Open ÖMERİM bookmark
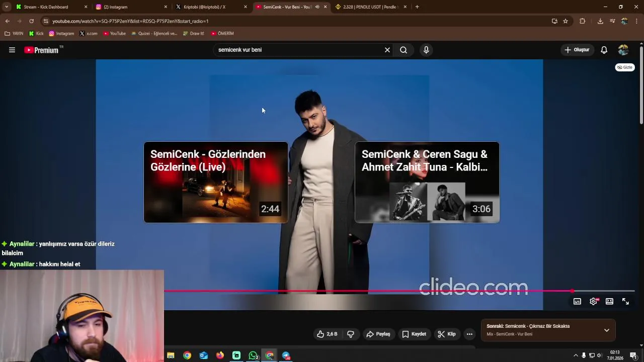 (222, 34)
